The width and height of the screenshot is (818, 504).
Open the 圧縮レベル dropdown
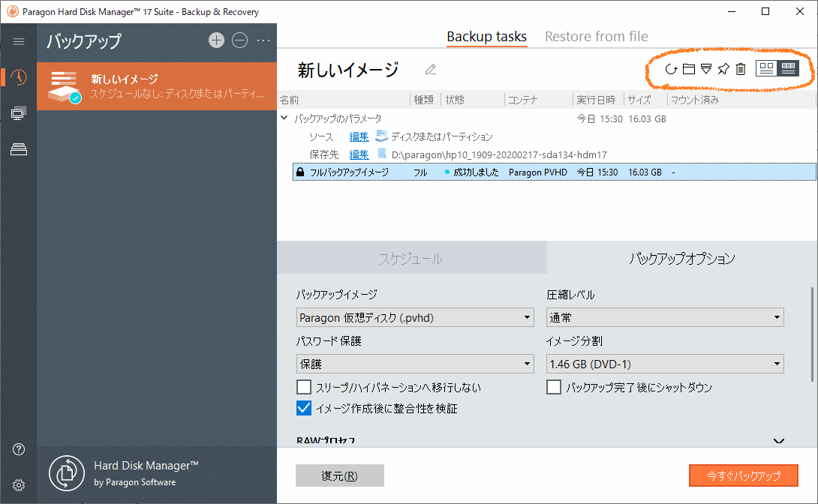(x=665, y=317)
